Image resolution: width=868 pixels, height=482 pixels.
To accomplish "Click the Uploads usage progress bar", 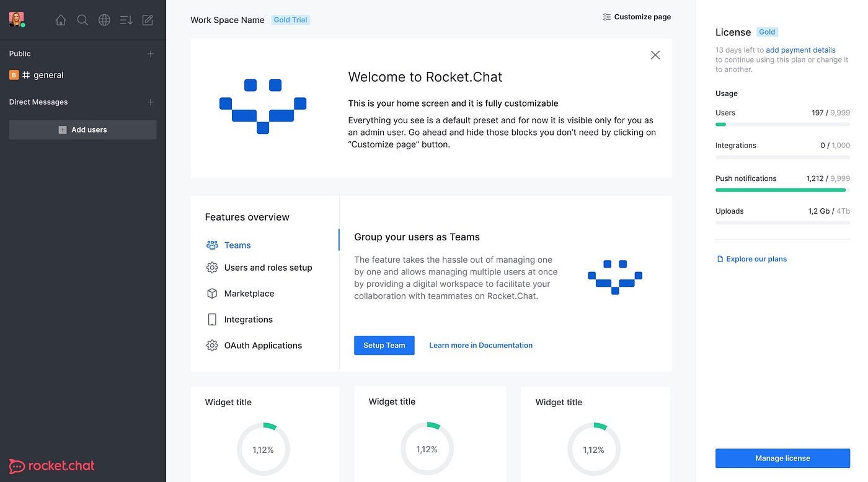I will 782,223.
